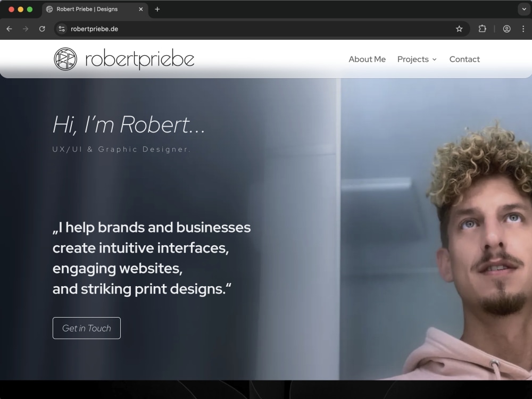Click the line 'and striking print designs.'

(142, 289)
